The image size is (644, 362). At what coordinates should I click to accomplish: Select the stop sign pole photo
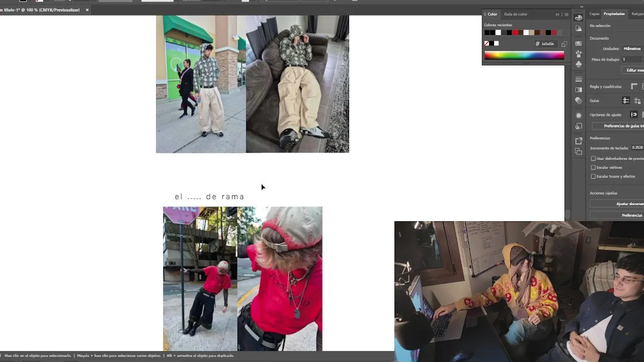click(x=200, y=279)
